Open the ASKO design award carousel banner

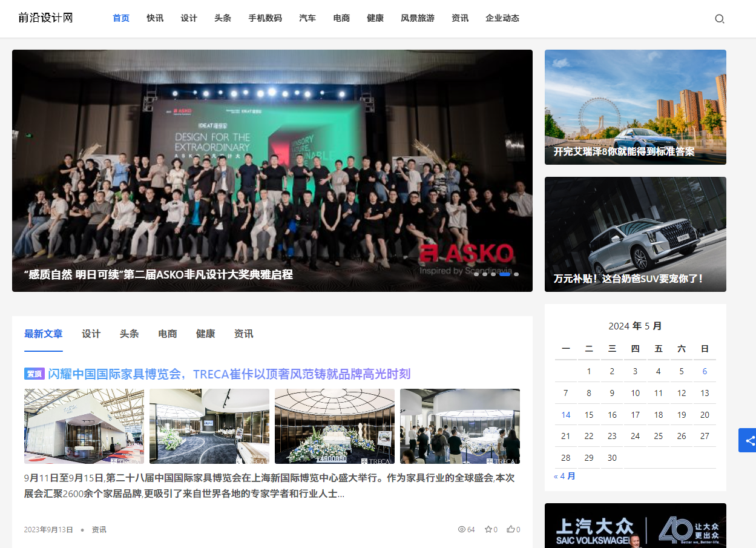(x=272, y=171)
